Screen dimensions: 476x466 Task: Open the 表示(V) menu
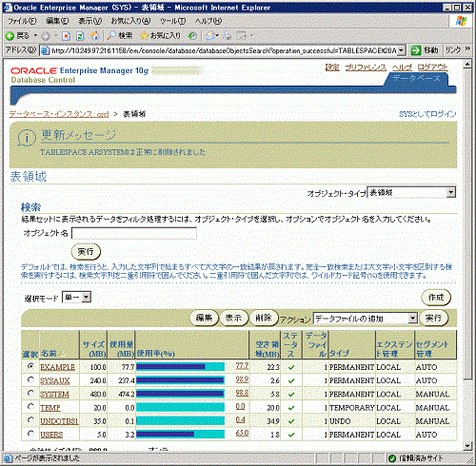pos(90,21)
